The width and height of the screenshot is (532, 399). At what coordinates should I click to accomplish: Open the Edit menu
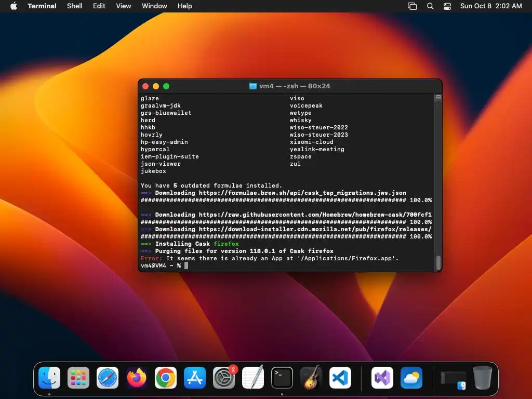[x=99, y=6]
